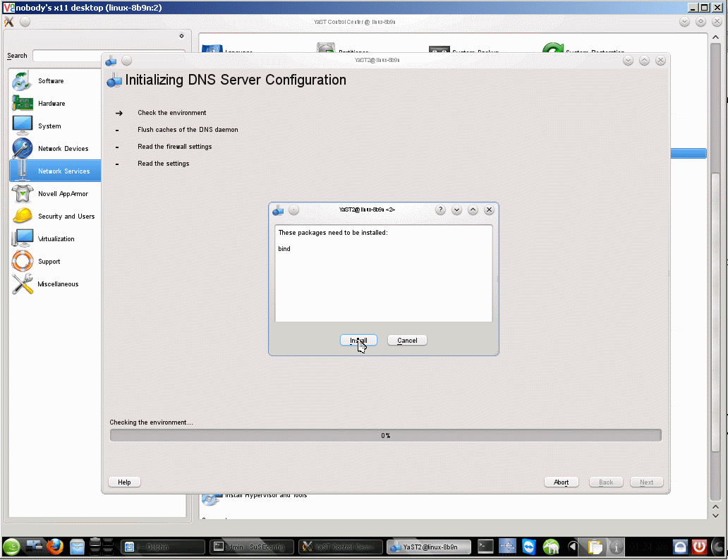The image size is (728, 560).
Task: Select the Network Devices icon
Action: pyautogui.click(x=22, y=149)
